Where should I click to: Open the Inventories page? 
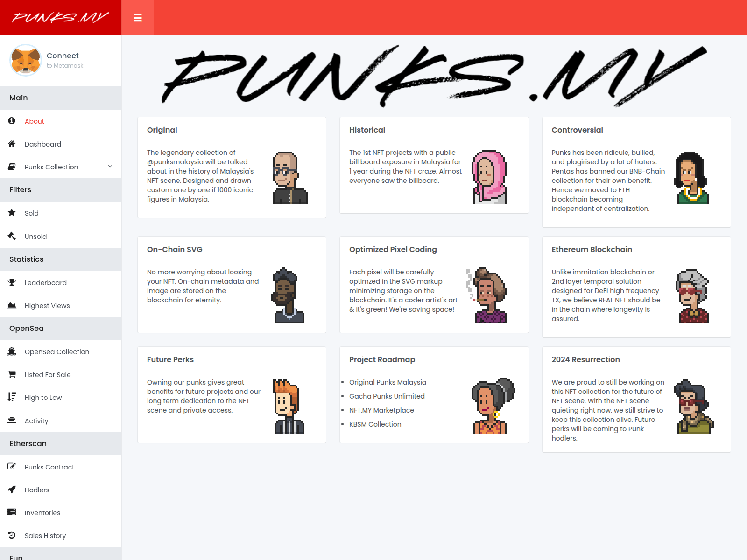coord(42,513)
